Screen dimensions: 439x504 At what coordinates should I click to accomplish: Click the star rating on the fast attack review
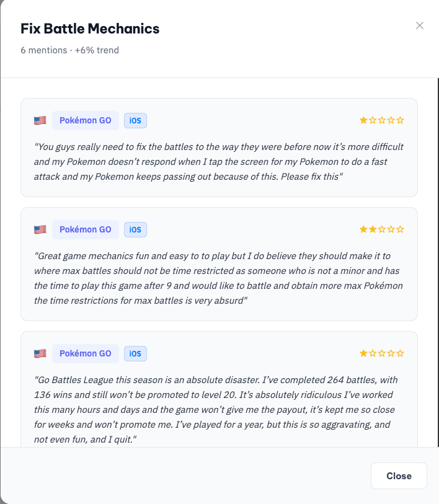(x=382, y=120)
